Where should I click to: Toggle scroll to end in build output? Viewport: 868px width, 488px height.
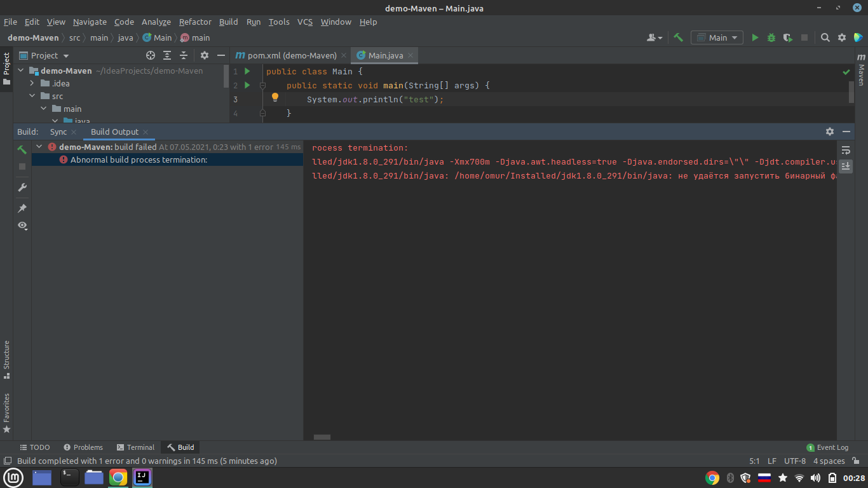coord(846,166)
